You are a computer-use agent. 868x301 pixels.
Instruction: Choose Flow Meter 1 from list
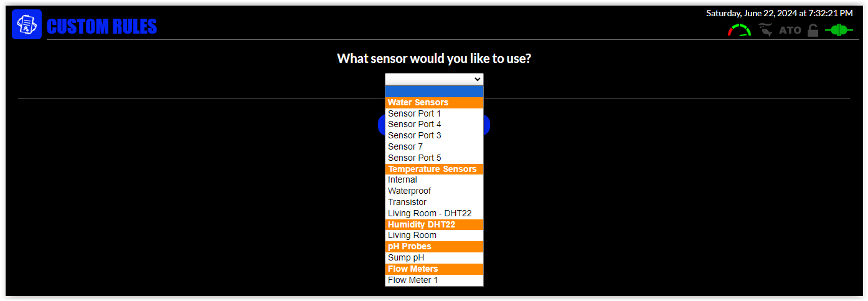pyautogui.click(x=413, y=280)
